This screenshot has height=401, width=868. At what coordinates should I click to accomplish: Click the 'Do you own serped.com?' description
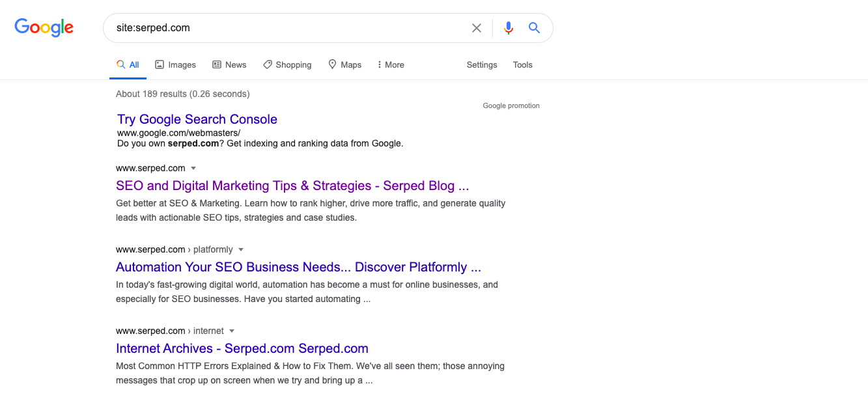click(x=260, y=143)
